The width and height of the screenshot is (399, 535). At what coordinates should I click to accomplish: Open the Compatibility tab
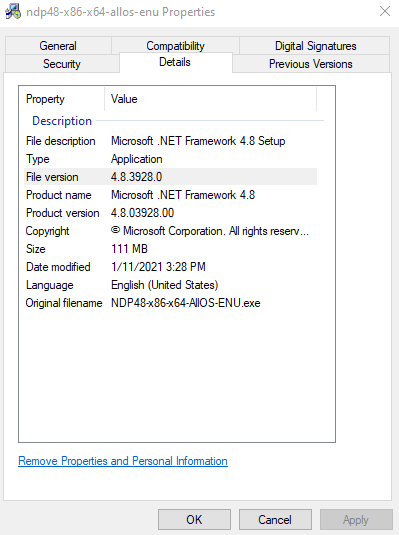point(175,46)
